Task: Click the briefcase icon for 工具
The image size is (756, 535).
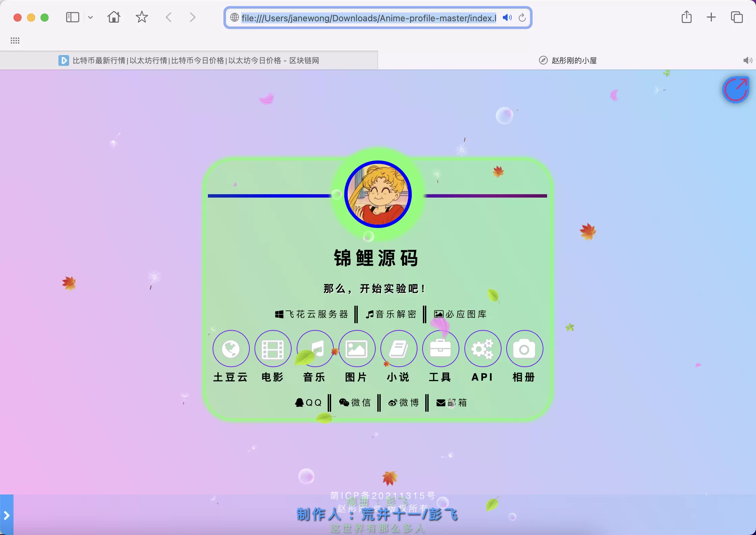Action: click(x=440, y=349)
